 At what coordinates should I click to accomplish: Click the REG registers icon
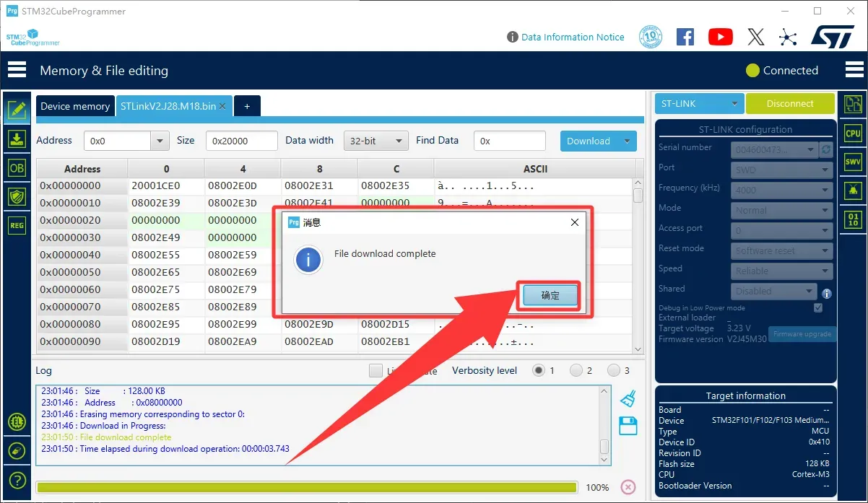pyautogui.click(x=17, y=225)
